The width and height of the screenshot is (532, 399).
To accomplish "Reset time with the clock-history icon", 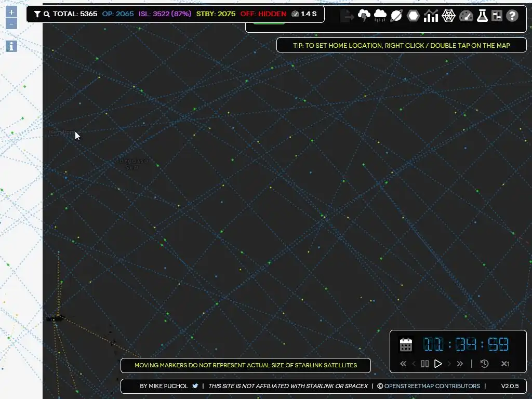I will coord(485,364).
